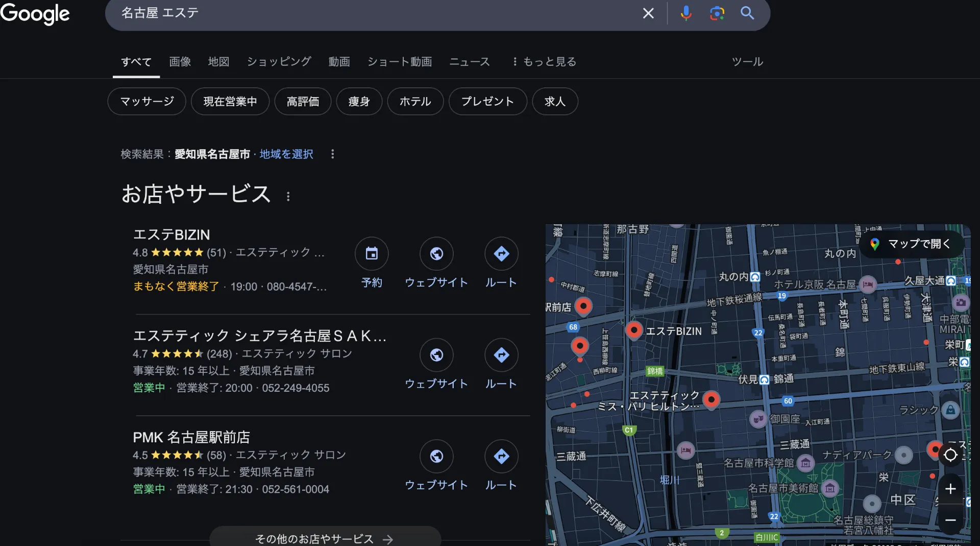Toggle the 現在営業中 filter chip
980x546 pixels.
[x=230, y=102]
